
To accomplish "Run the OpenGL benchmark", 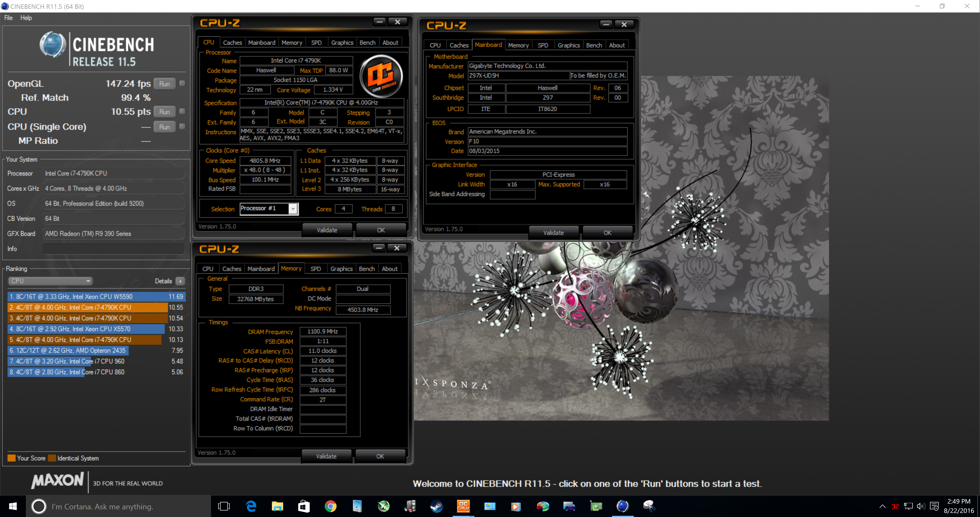I will click(x=165, y=84).
